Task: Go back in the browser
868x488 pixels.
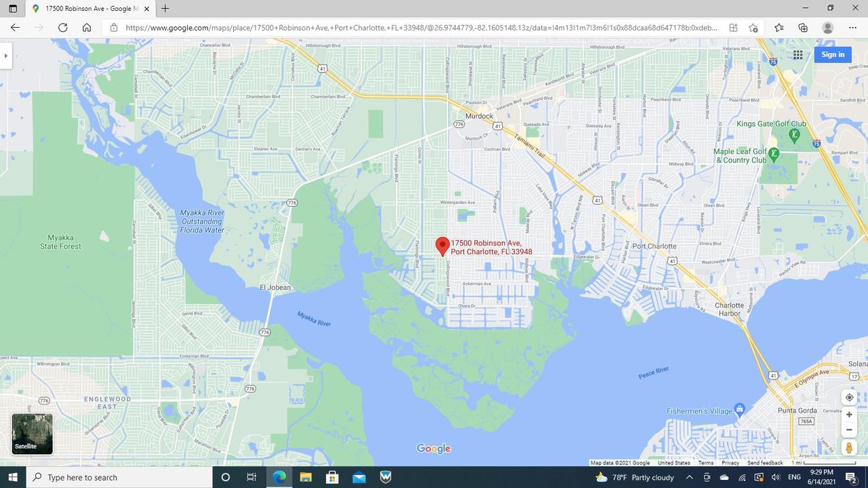Action: coord(15,28)
